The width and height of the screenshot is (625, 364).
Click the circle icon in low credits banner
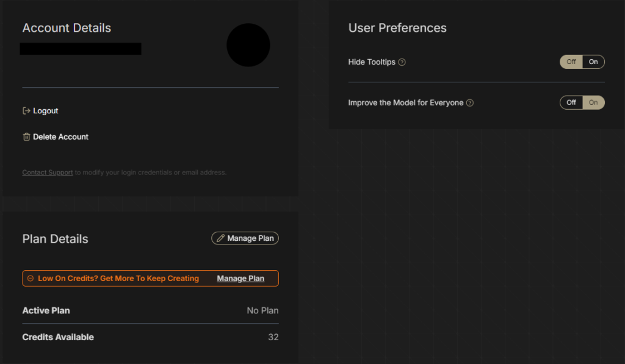pos(31,279)
